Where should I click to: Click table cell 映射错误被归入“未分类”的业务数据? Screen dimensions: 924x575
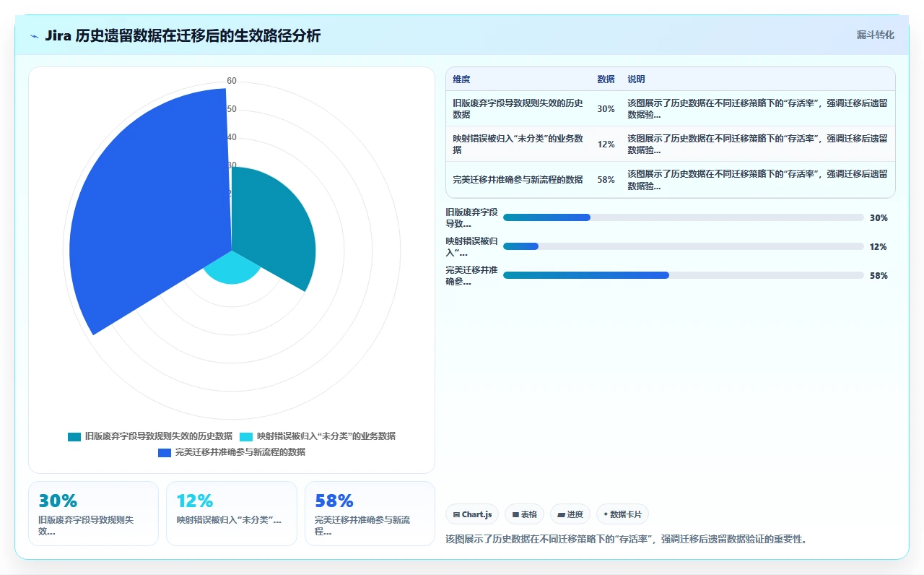(518, 144)
